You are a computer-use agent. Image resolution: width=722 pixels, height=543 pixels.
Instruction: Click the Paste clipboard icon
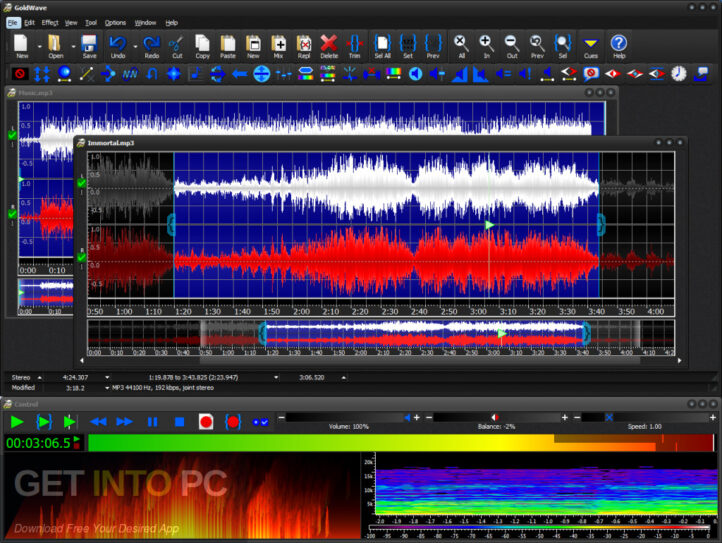click(x=227, y=47)
